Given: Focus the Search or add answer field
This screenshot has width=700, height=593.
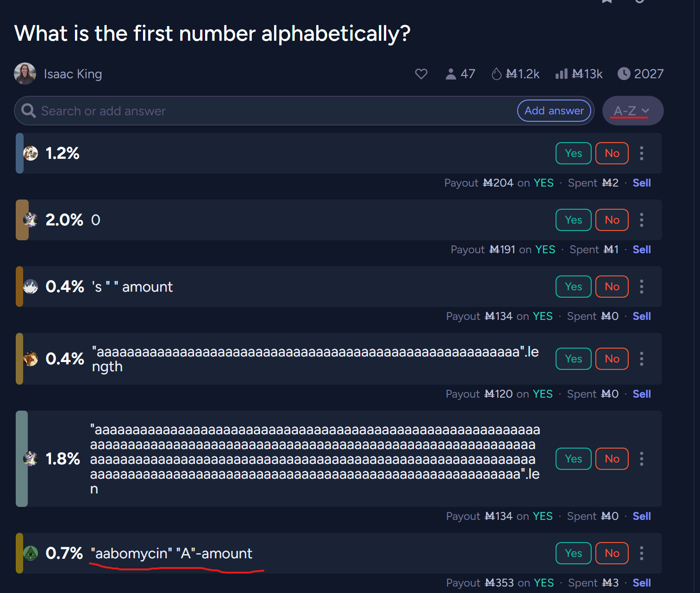Looking at the screenshot, I should 269,111.
